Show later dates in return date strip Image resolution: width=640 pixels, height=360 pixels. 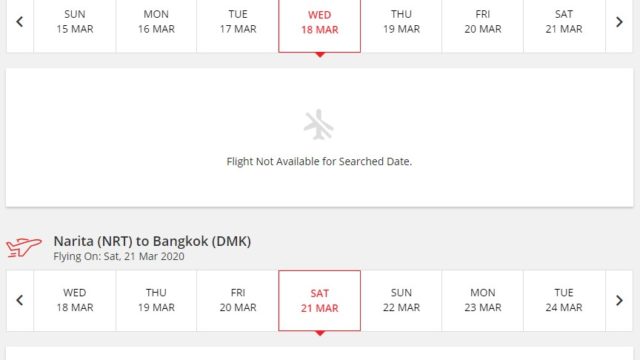pyautogui.click(x=619, y=300)
